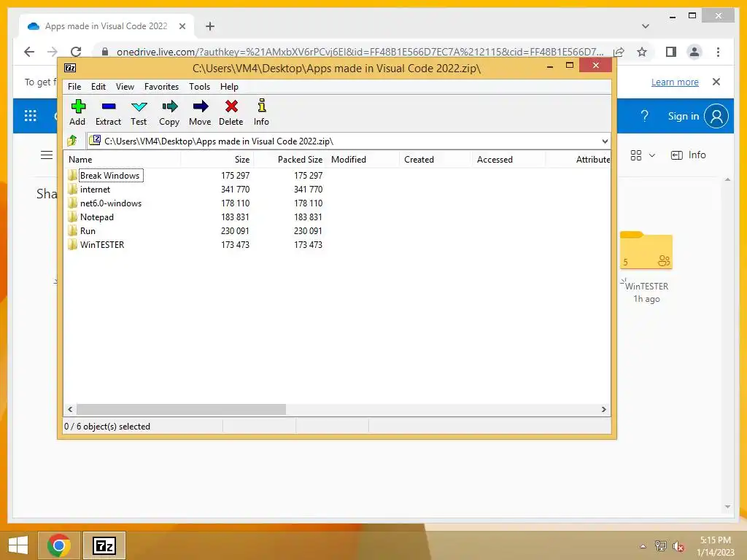Click Chrome back navigation arrow
This screenshot has height=560, width=747.
[29, 52]
